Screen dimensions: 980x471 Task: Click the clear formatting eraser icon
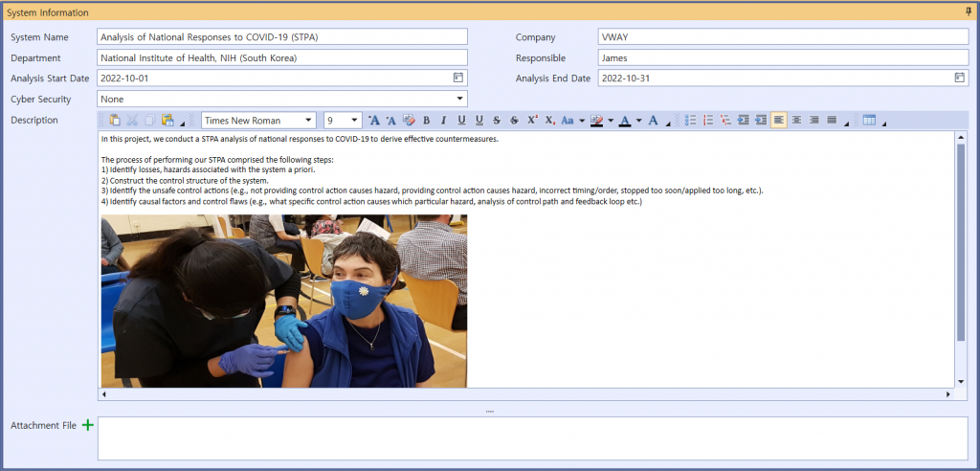tap(409, 120)
